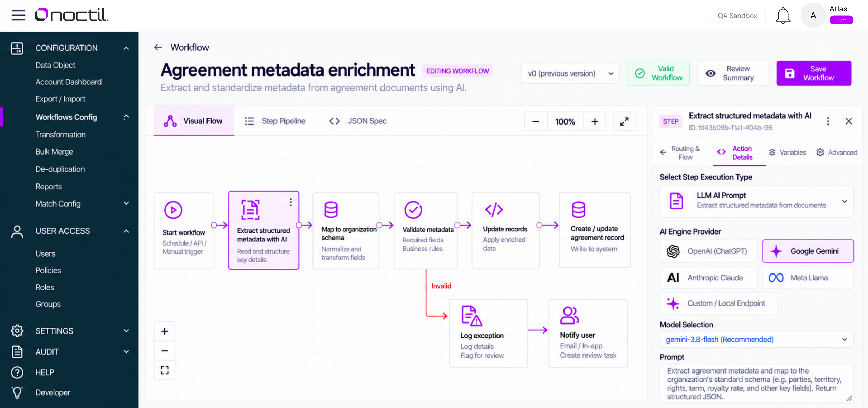This screenshot has width=868, height=408.
Task: Choose Meta Llama as engine provider
Action: [808, 278]
